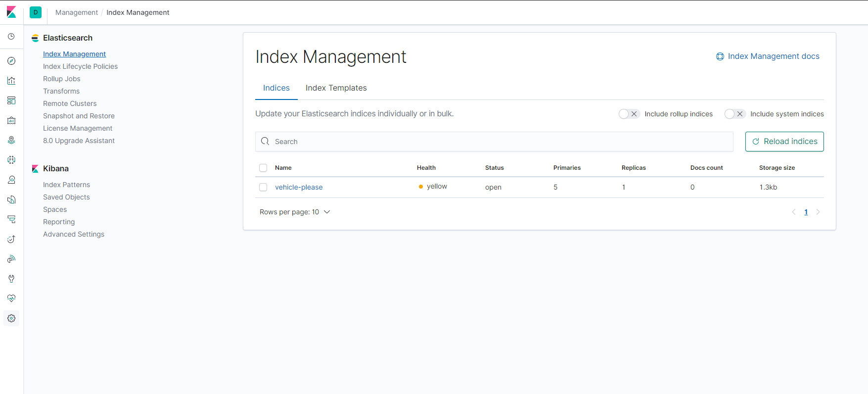Screen dimensions: 868x394
Task: Open Stack Monitoring heartbeat icon
Action: (11, 298)
